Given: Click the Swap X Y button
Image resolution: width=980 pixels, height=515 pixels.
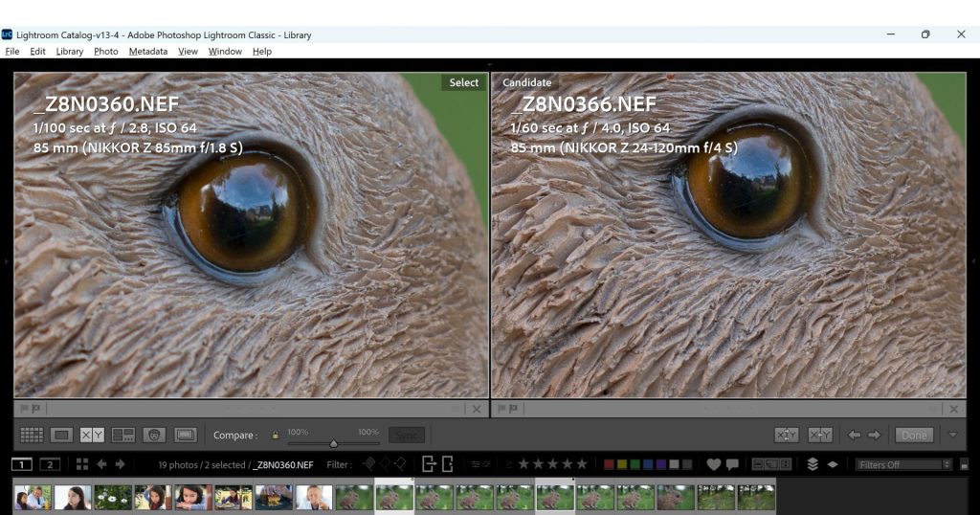Looking at the screenshot, I should pyautogui.click(x=786, y=435).
